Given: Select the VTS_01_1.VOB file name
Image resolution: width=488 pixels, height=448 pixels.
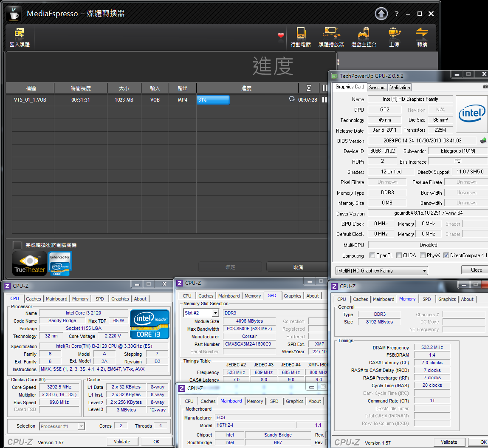Looking at the screenshot, I should coord(30,100).
